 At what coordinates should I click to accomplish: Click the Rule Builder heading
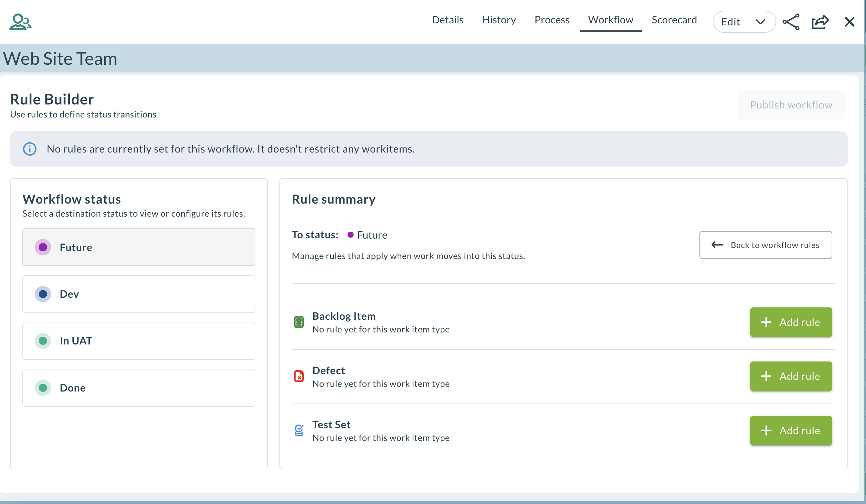[x=52, y=99]
